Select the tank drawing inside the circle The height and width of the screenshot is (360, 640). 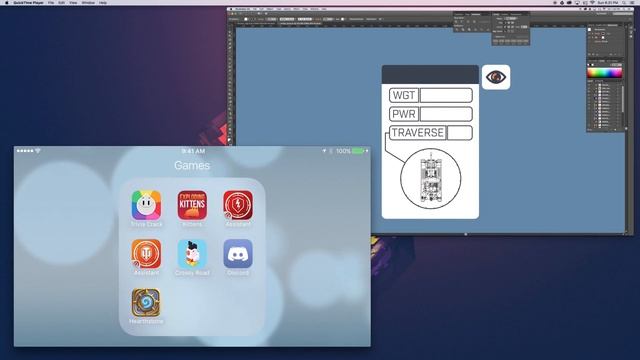431,178
